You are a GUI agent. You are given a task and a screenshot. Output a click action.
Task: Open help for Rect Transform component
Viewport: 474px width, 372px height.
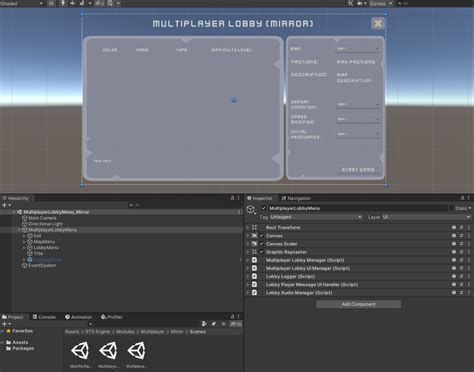(454, 227)
